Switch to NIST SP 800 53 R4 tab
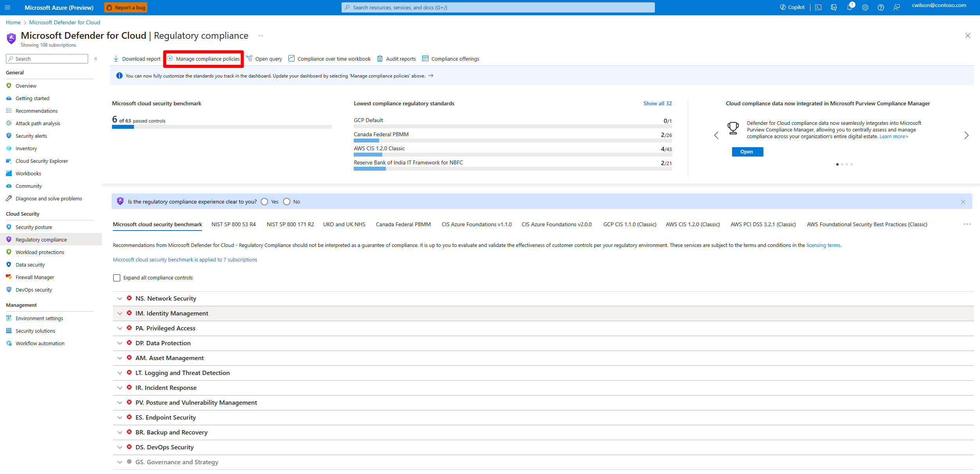The height and width of the screenshot is (474, 980). tap(233, 224)
